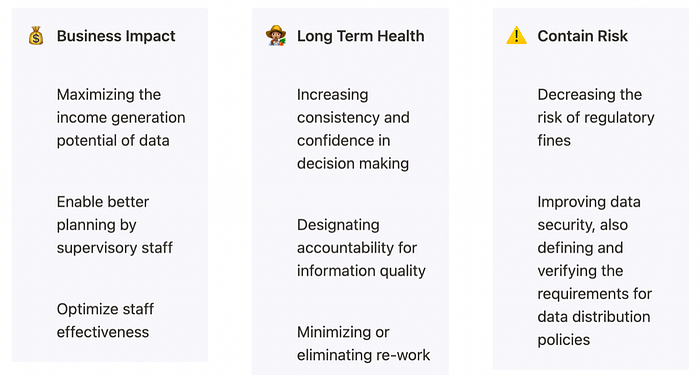Select the Business Impact heading

[x=116, y=36]
